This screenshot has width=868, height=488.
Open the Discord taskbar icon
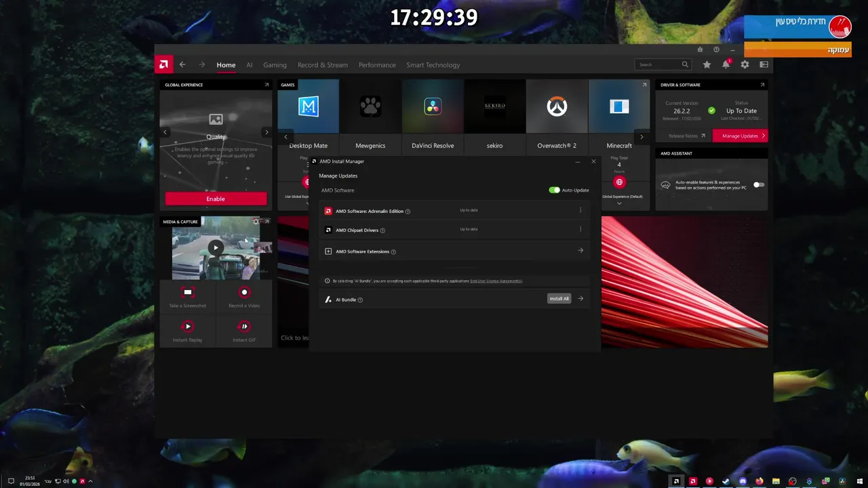[743, 481]
